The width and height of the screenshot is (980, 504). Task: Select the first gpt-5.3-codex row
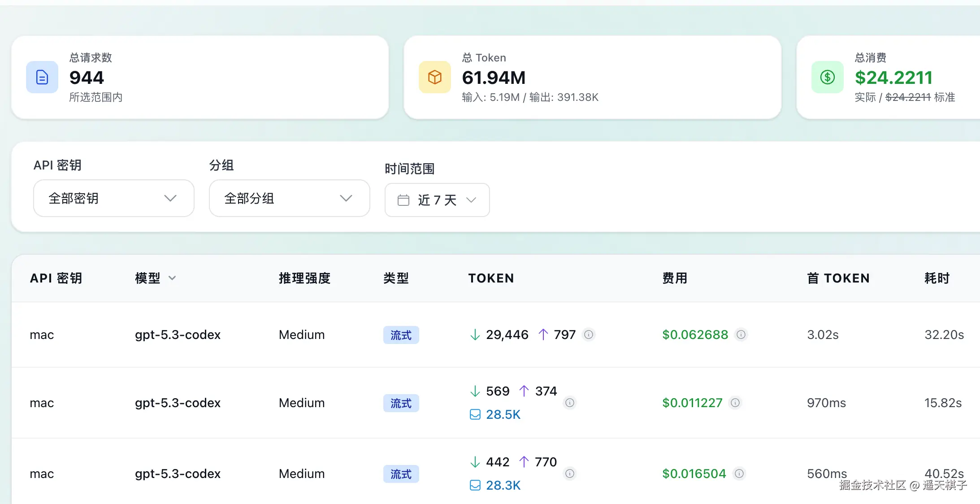pyautogui.click(x=178, y=335)
